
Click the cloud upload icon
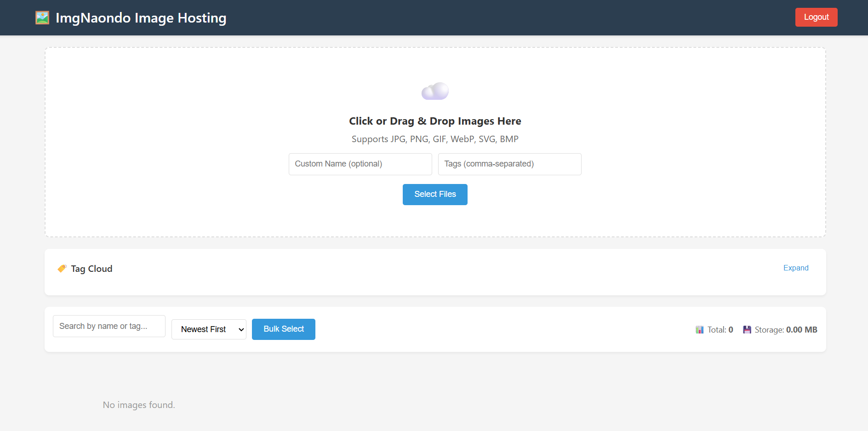point(435,91)
